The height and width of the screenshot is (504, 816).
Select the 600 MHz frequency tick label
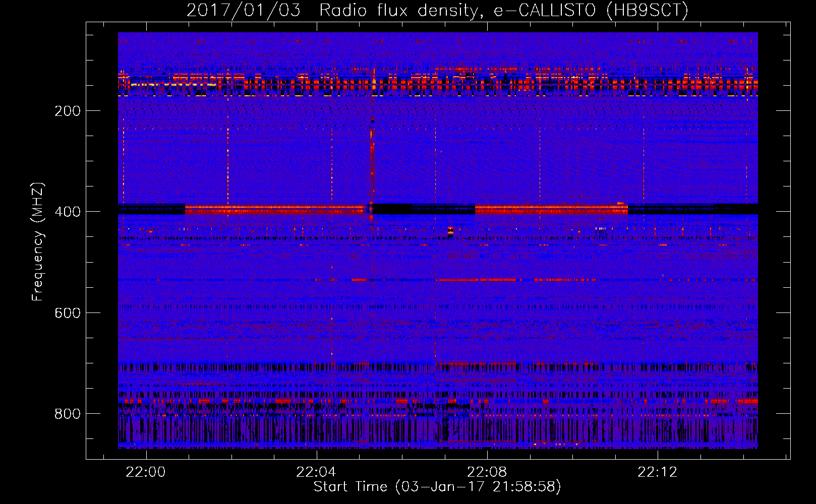(x=68, y=313)
